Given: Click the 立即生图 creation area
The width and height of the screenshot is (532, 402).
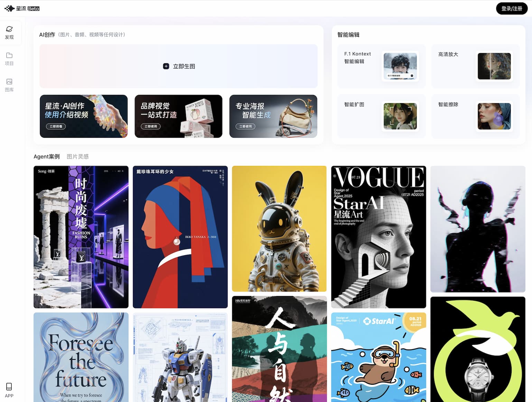Looking at the screenshot, I should point(178,66).
